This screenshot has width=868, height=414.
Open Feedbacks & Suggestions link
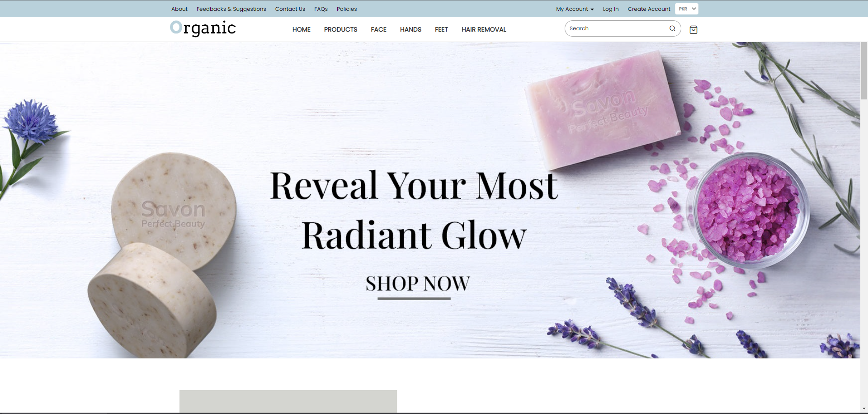[231, 9]
